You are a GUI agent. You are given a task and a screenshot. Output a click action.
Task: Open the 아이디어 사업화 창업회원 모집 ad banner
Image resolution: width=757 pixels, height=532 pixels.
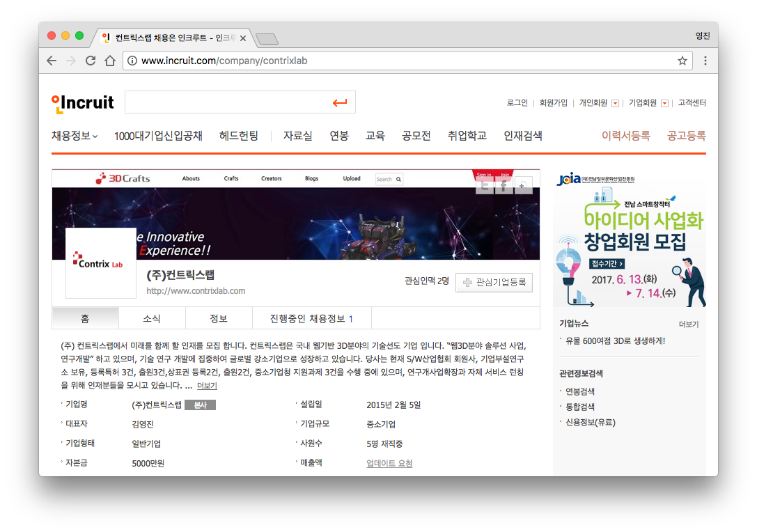[630, 239]
